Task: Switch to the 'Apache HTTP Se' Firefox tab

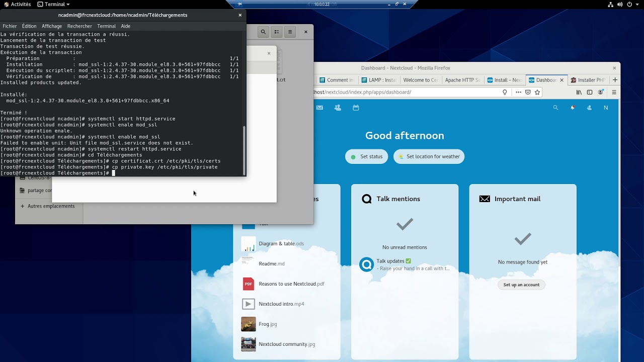Action: pyautogui.click(x=462, y=80)
